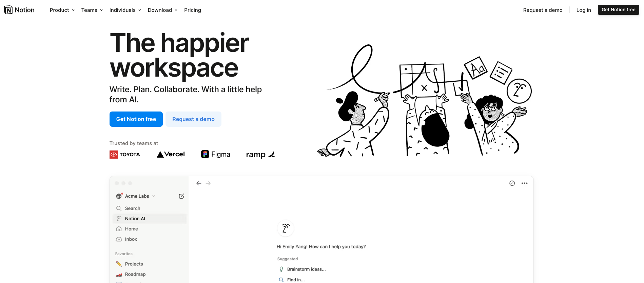
Task: Click the back arrow in app preview
Action: pos(199,183)
